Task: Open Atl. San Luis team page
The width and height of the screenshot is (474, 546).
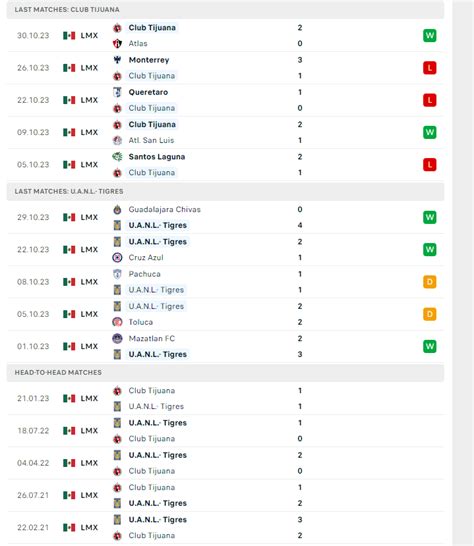Action: (151, 140)
